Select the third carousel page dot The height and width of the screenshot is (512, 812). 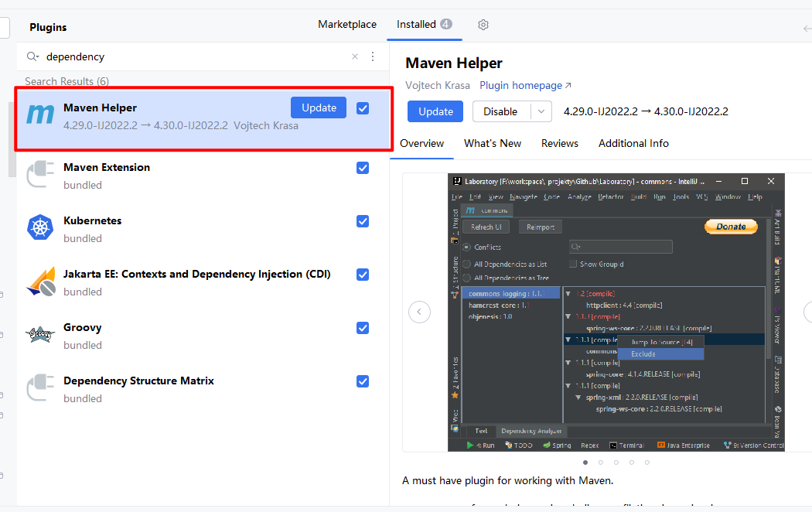[x=616, y=463]
